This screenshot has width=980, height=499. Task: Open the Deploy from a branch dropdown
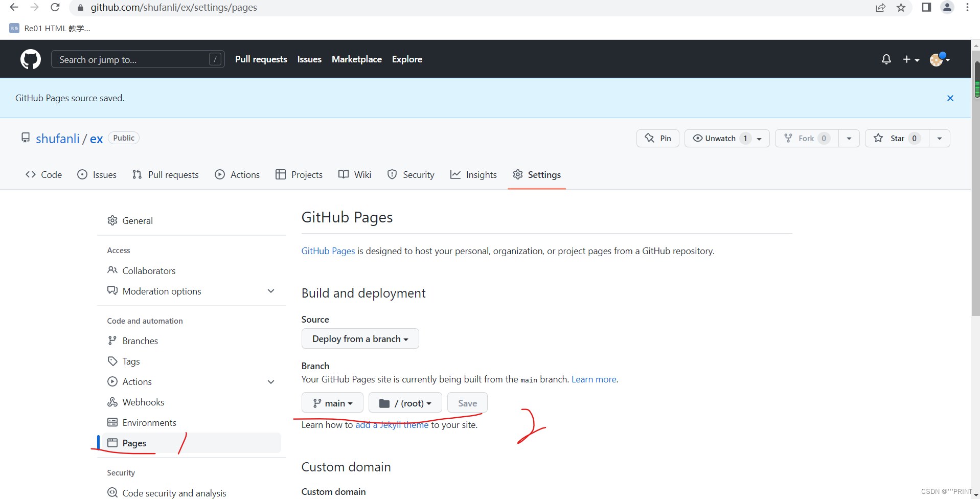360,339
